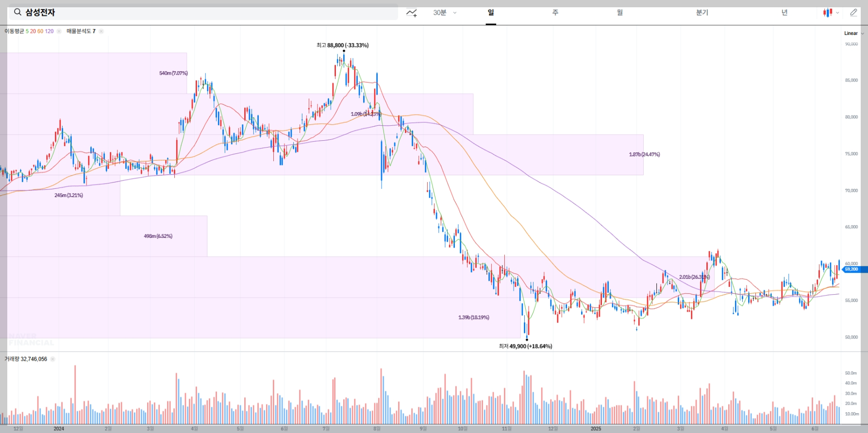
Task: Open the add indicator chart icon
Action: click(412, 13)
